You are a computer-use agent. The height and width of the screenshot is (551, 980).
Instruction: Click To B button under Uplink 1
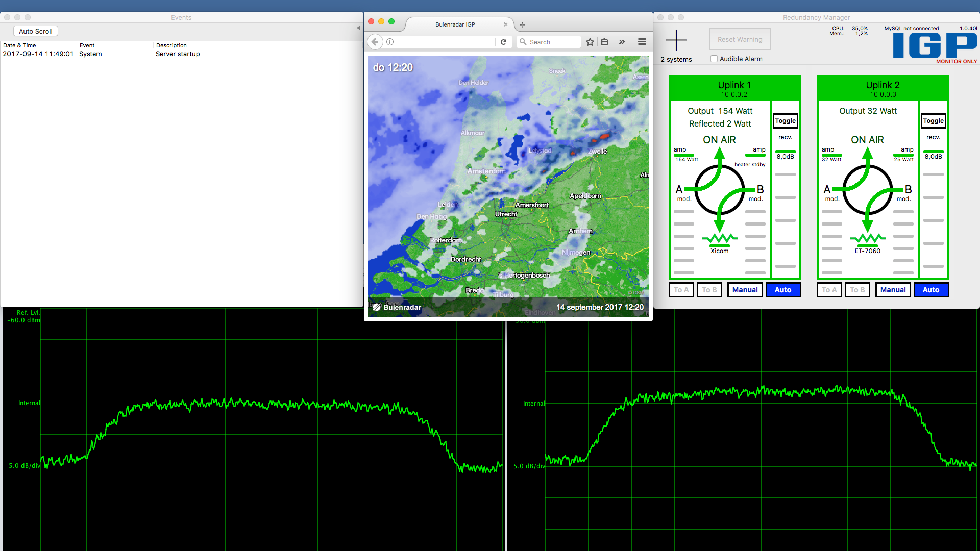[x=709, y=290]
